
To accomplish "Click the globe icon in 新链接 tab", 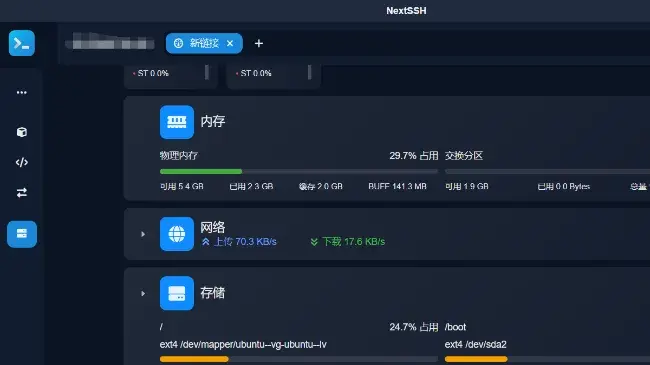I will point(178,43).
